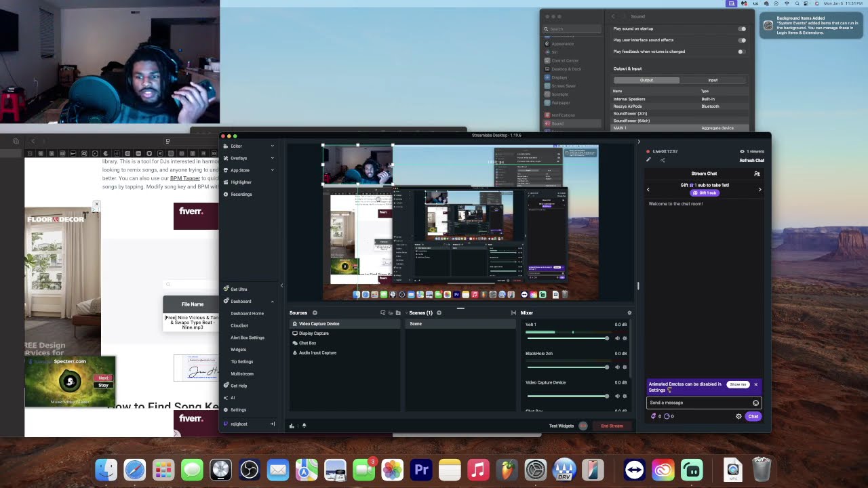Expand the Overlays section chevron

click(x=273, y=159)
